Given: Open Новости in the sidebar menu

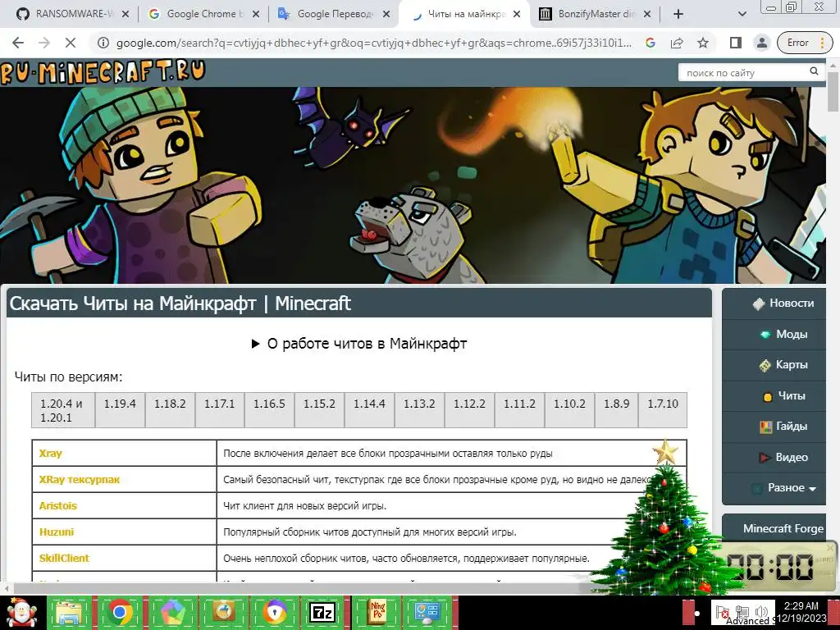Looking at the screenshot, I should (774, 304).
